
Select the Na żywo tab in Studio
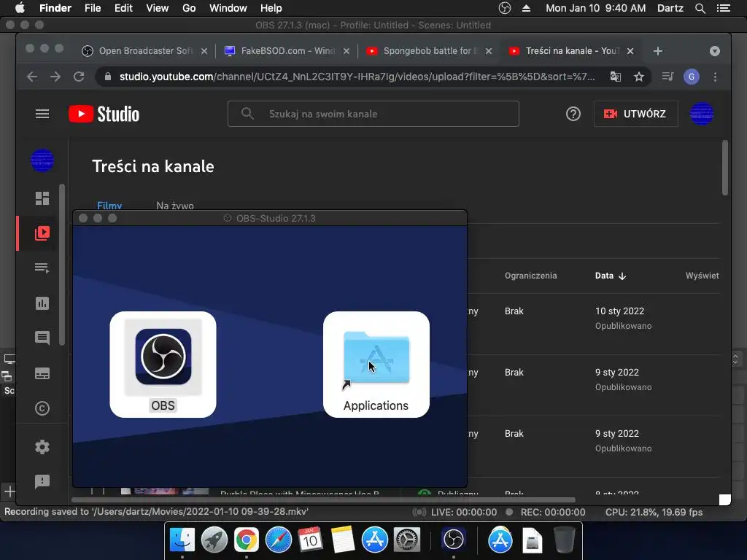(175, 206)
